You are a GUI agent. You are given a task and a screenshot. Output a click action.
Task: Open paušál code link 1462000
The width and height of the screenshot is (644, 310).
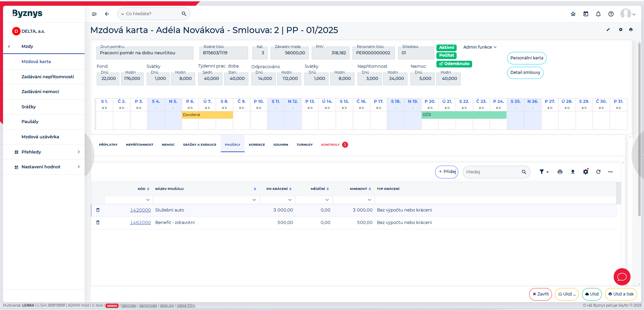[x=140, y=222]
